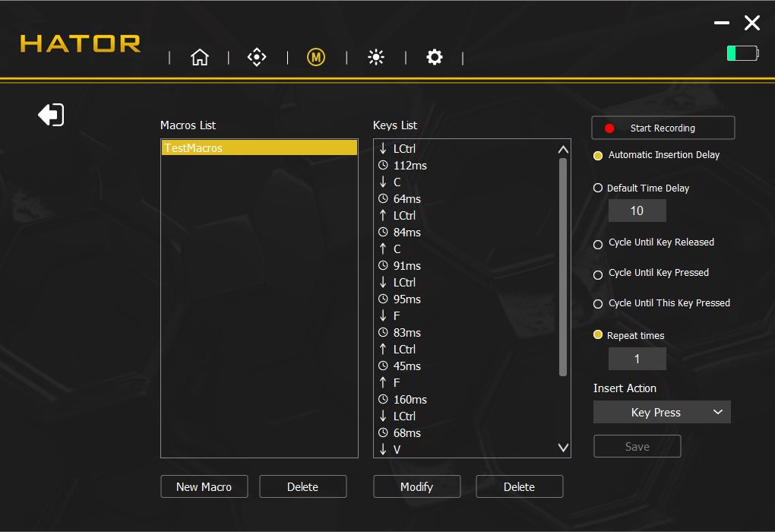Open the DPI crosshair settings icon

pos(257,57)
